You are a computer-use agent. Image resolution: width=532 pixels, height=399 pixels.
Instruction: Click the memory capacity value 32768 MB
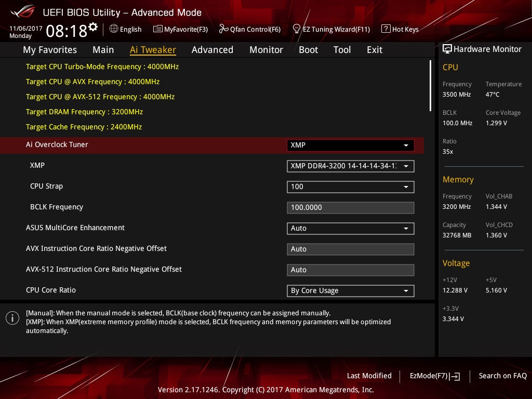point(457,235)
